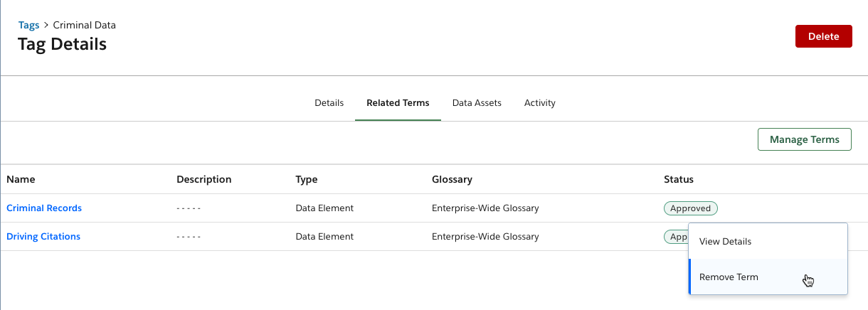This screenshot has width=868, height=310.
Task: Select the Related Terms tab
Action: point(398,103)
